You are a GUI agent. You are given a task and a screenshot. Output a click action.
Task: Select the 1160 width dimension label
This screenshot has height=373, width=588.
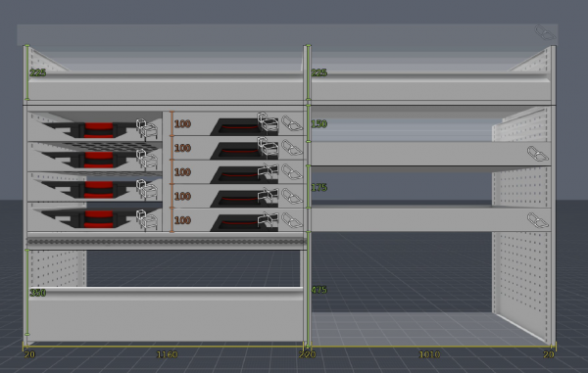167,354
